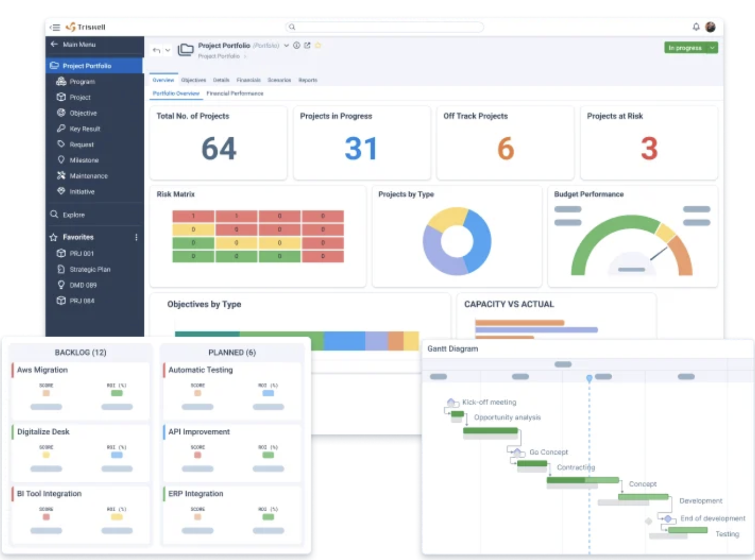Open the Financial Performance sub-tab
Image resolution: width=755 pixels, height=560 pixels.
[235, 94]
